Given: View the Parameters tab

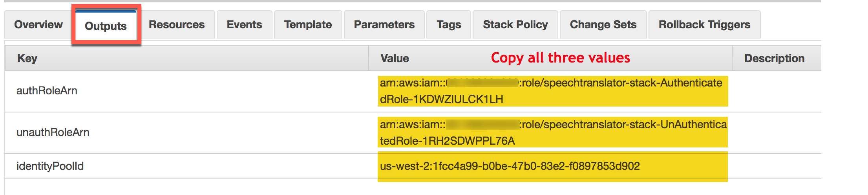Looking at the screenshot, I should tap(384, 24).
